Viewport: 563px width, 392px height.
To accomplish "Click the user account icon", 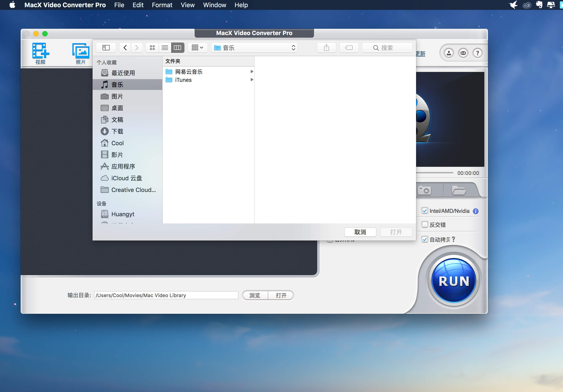I will click(x=449, y=53).
